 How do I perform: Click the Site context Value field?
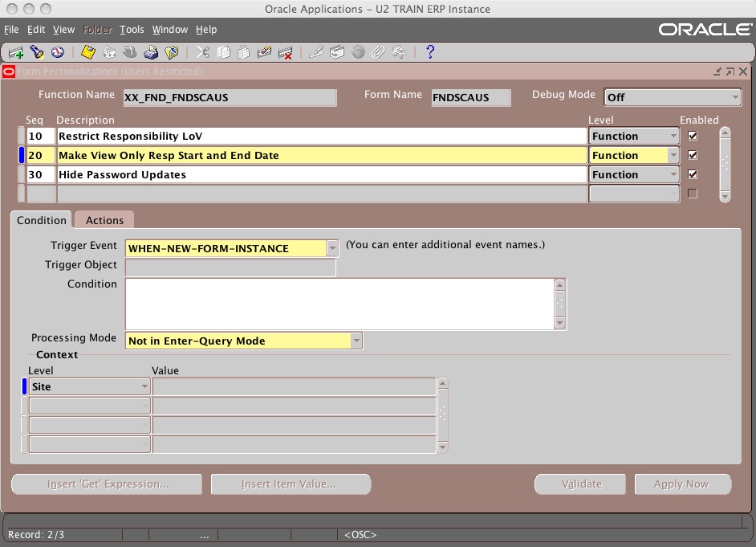click(294, 387)
